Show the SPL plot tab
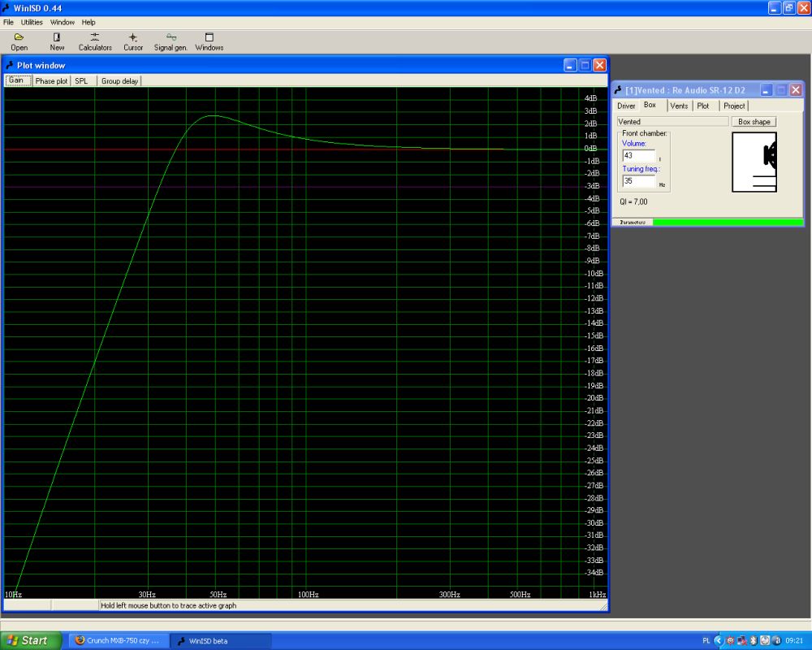 pos(81,81)
